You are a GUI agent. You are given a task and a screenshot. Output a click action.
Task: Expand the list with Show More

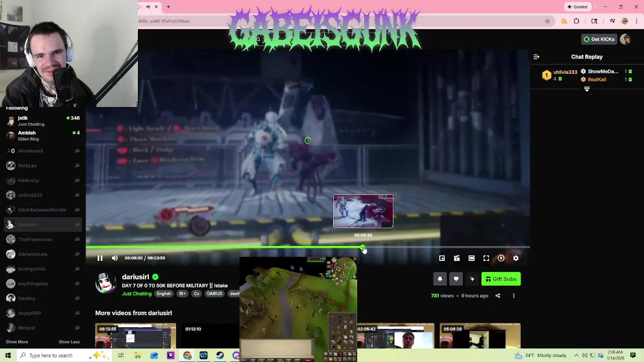(17, 342)
